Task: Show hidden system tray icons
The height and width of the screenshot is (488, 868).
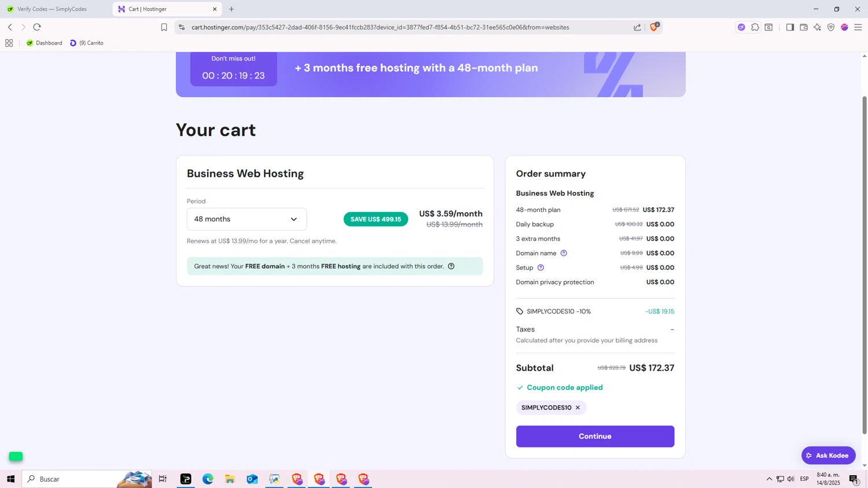Action: 769,479
